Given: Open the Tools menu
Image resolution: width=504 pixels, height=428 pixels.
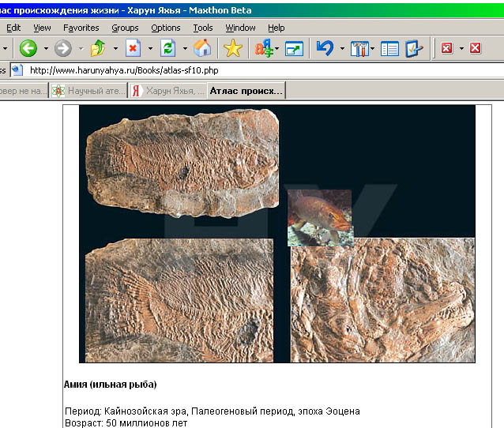Looking at the screenshot, I should 203,28.
